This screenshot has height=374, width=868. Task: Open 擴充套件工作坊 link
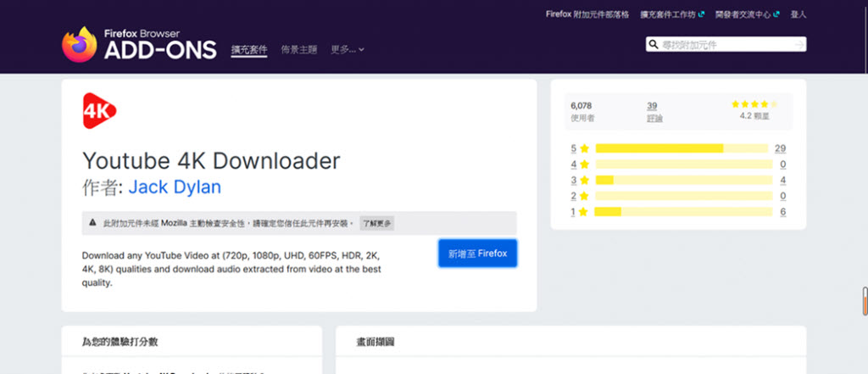[x=668, y=14]
